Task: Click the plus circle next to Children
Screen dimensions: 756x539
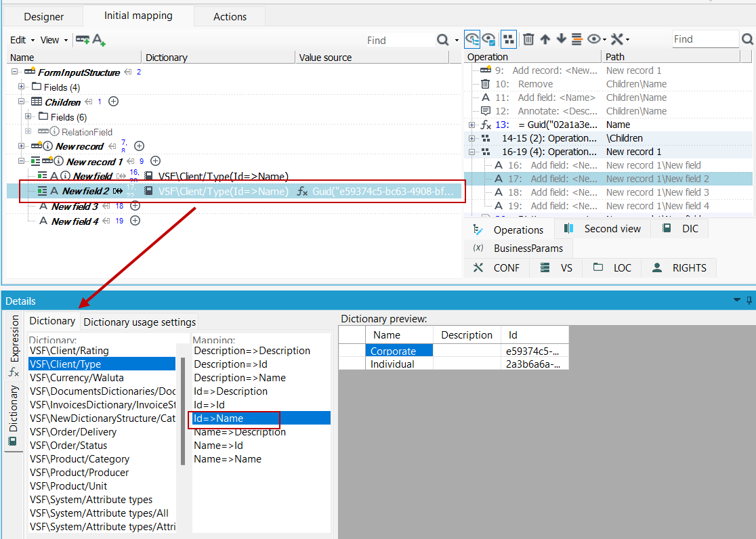Action: 113,102
